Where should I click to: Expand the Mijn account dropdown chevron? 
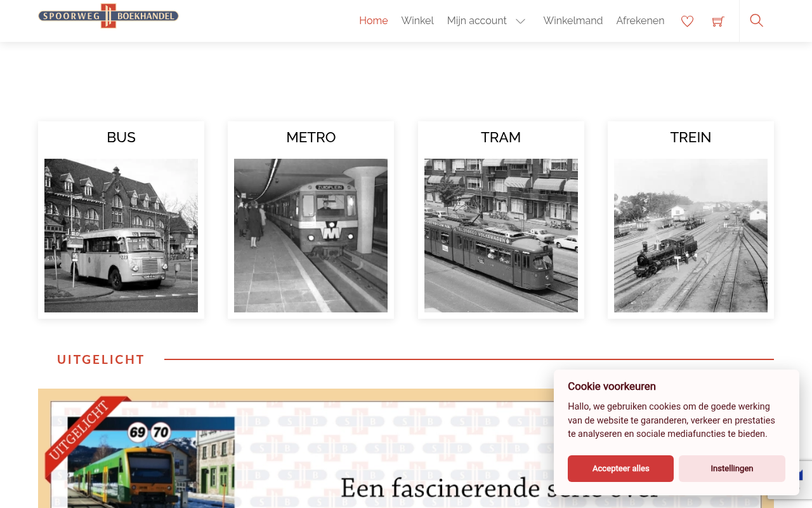click(520, 21)
